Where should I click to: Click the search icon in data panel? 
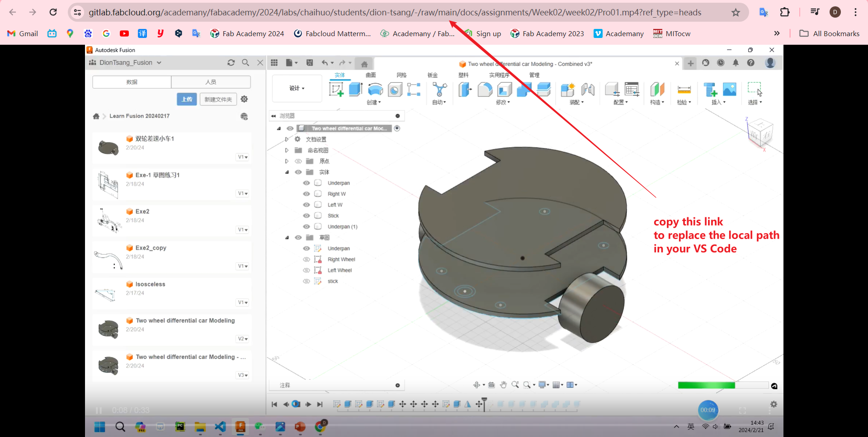pos(245,63)
